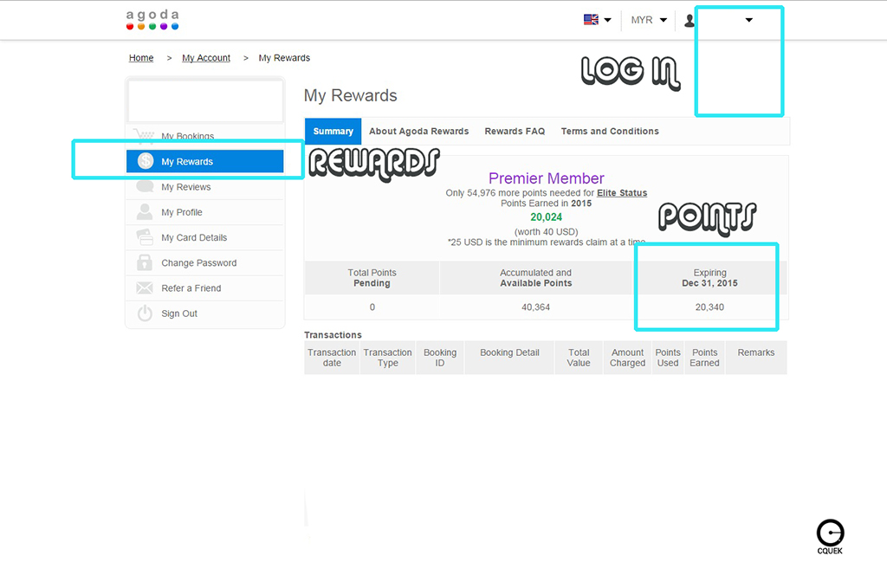Click the Premier Member heading
Image resolution: width=887 pixels, height=588 pixels.
[x=547, y=178]
